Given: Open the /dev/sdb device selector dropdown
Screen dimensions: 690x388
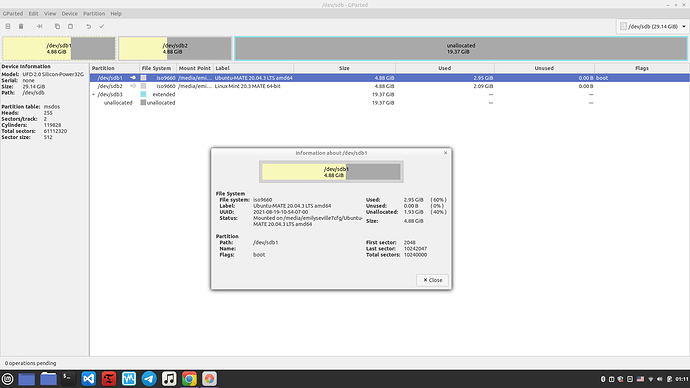Looking at the screenshot, I should [x=653, y=26].
